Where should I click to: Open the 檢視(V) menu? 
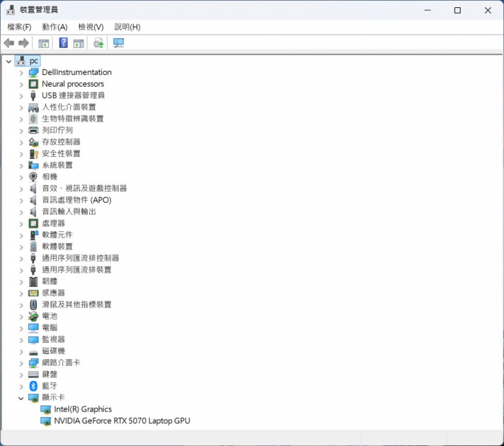pos(91,27)
